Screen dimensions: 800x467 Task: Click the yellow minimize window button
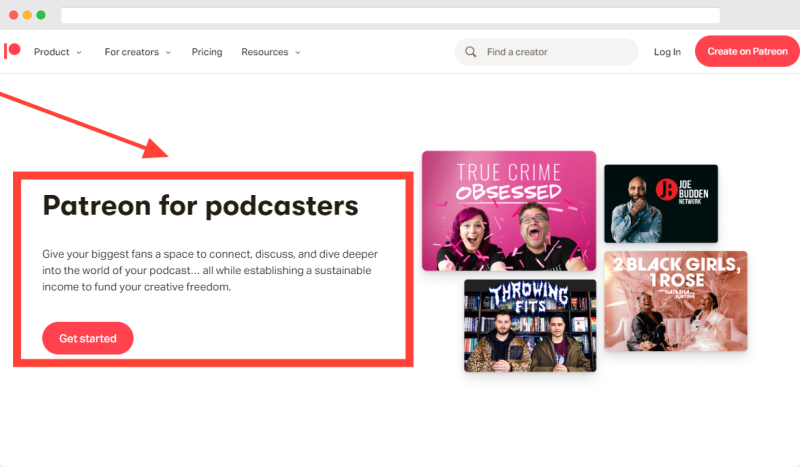pos(28,15)
